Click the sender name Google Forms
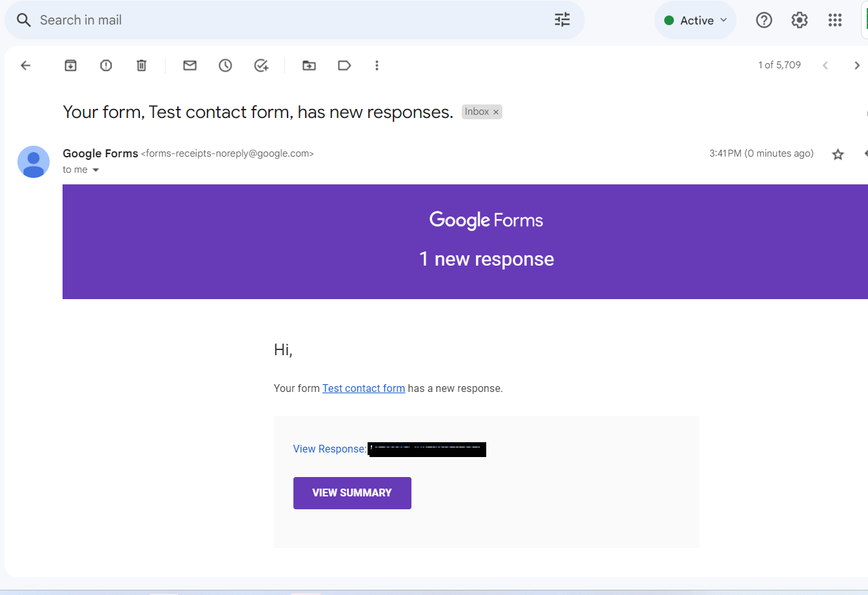This screenshot has height=595, width=868. [x=100, y=153]
